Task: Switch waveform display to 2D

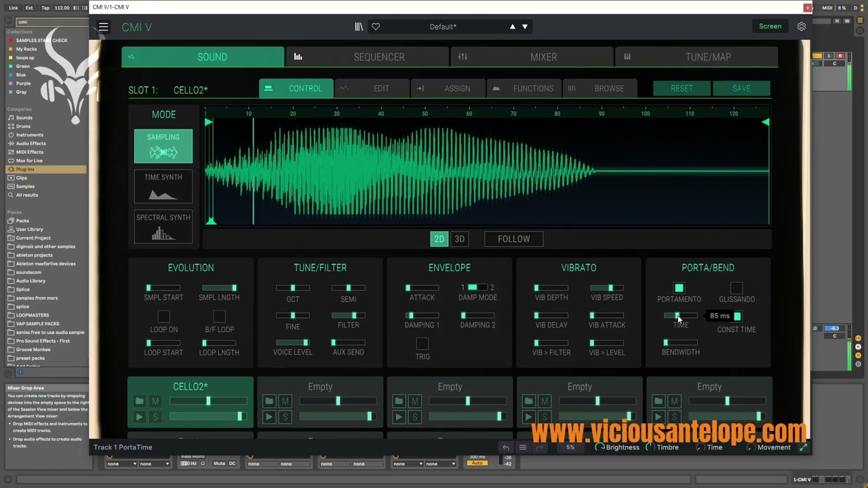Action: click(439, 239)
